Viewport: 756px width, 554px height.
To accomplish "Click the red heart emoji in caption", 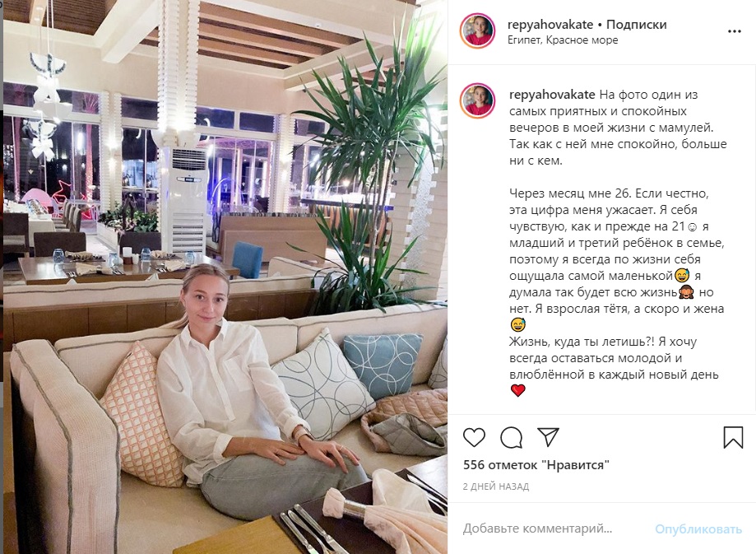I will (x=517, y=390).
